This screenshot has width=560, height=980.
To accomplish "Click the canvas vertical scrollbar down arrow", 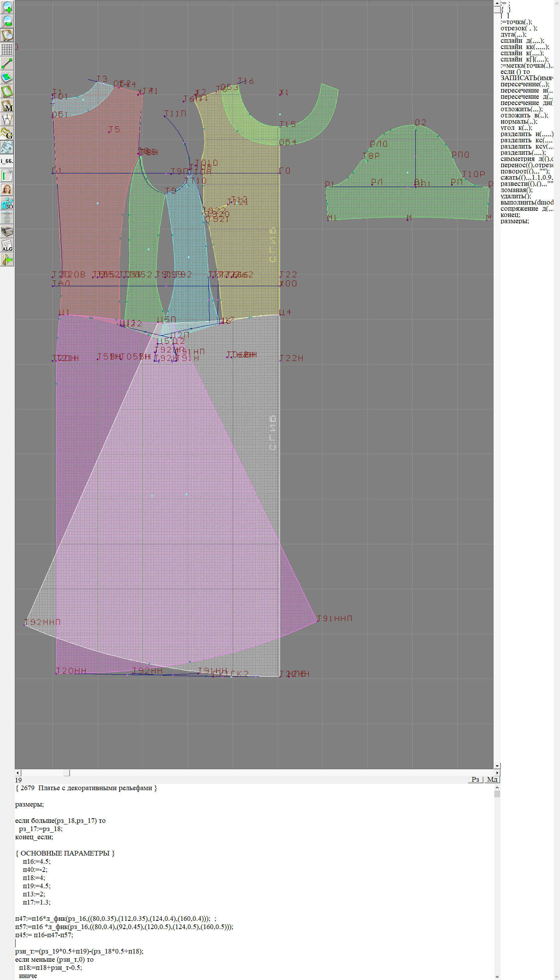I will [497, 766].
